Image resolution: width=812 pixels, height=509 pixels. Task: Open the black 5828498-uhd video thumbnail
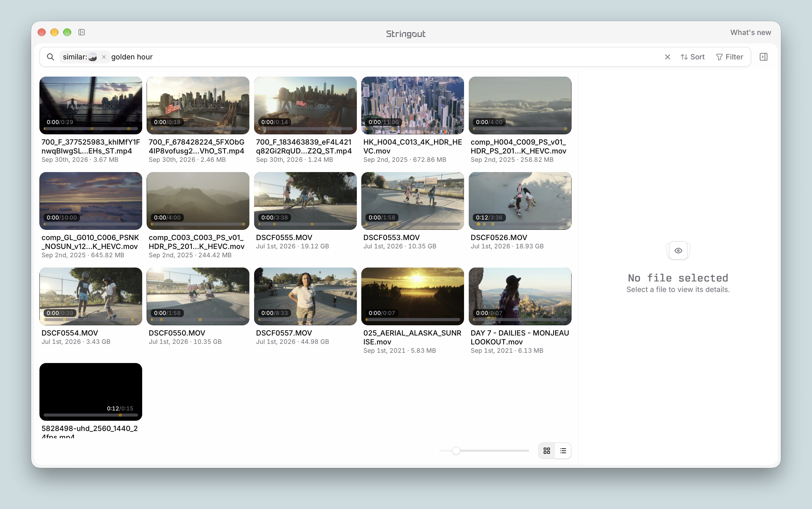tap(91, 392)
